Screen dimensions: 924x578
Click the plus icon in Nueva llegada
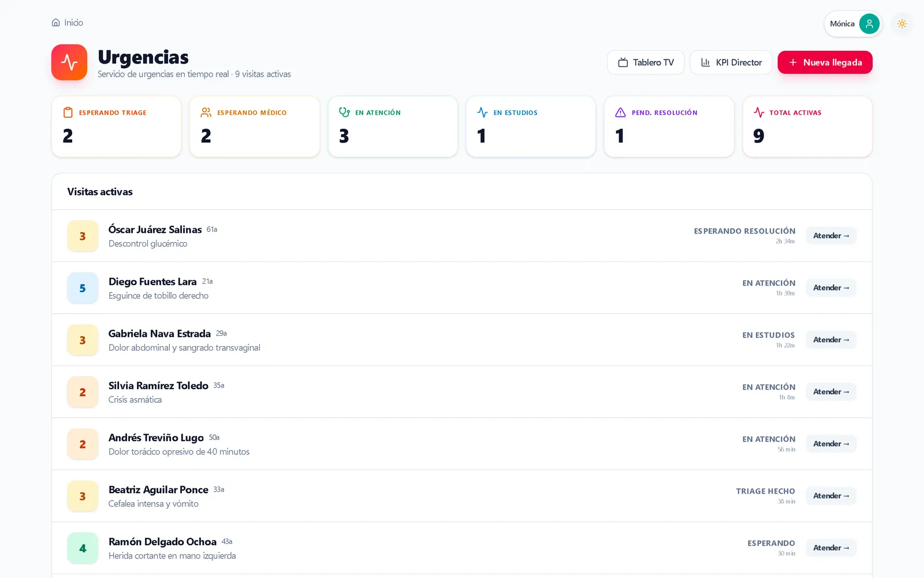[793, 62]
